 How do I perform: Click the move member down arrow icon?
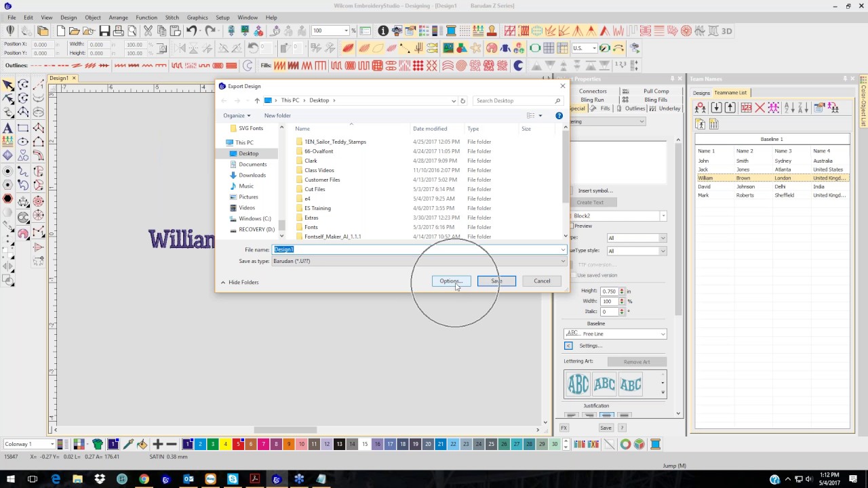tap(716, 108)
